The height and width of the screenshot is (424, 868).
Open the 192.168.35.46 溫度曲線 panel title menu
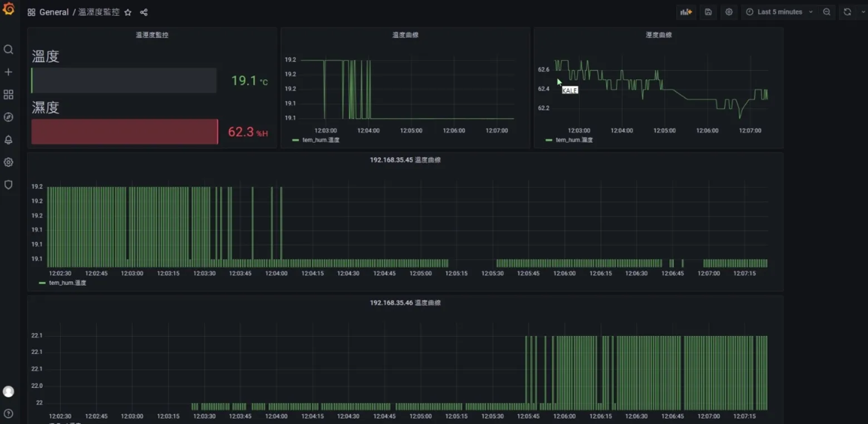[405, 303]
